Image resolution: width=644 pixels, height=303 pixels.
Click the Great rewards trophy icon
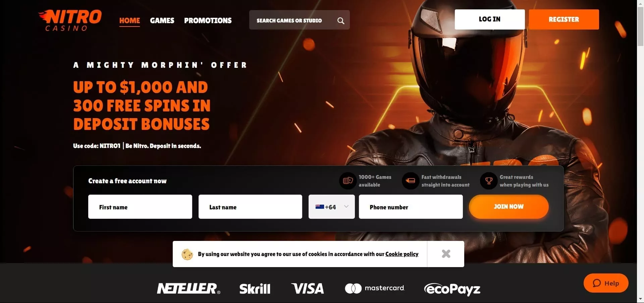pyautogui.click(x=489, y=181)
